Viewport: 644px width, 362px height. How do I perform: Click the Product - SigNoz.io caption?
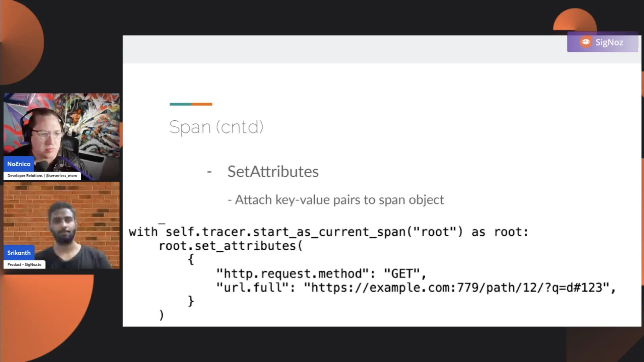(x=24, y=264)
